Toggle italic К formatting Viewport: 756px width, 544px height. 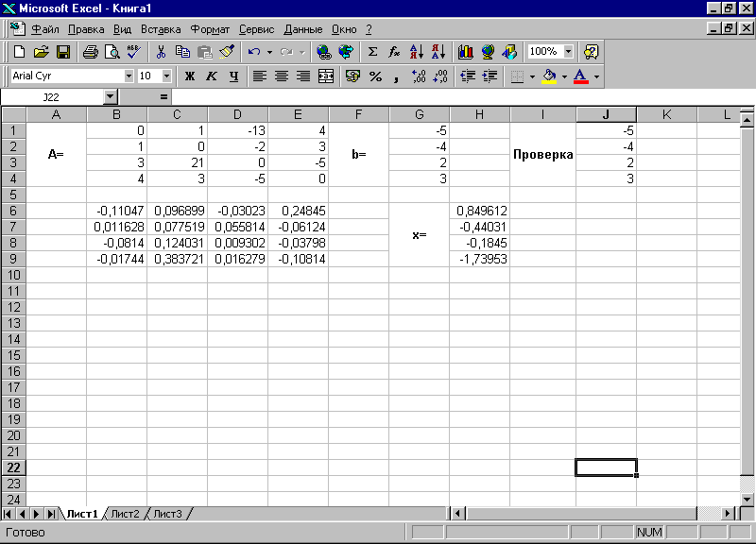point(211,76)
